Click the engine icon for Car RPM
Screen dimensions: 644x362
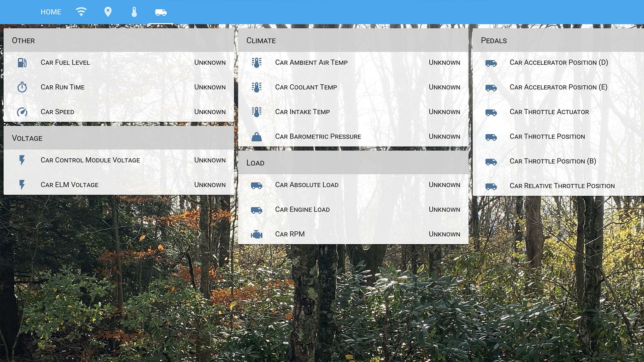tap(257, 233)
